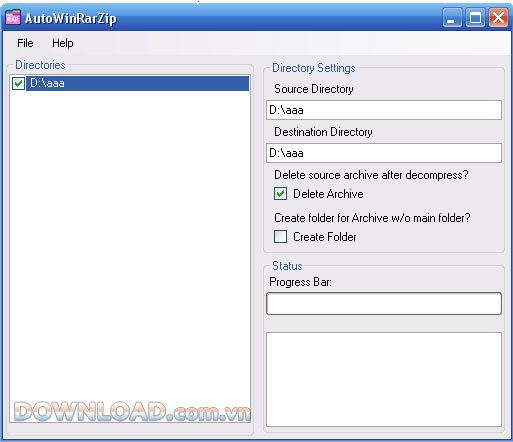The height and width of the screenshot is (442, 513).
Task: Enable the Create Folder checkbox
Action: tap(280, 237)
